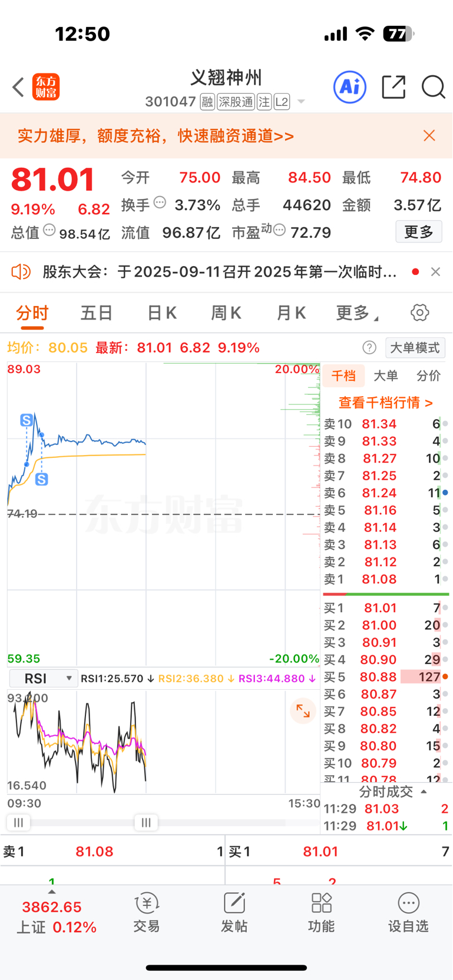
Task: Tap 卖1 row at 81.08 in order book
Action: [386, 579]
